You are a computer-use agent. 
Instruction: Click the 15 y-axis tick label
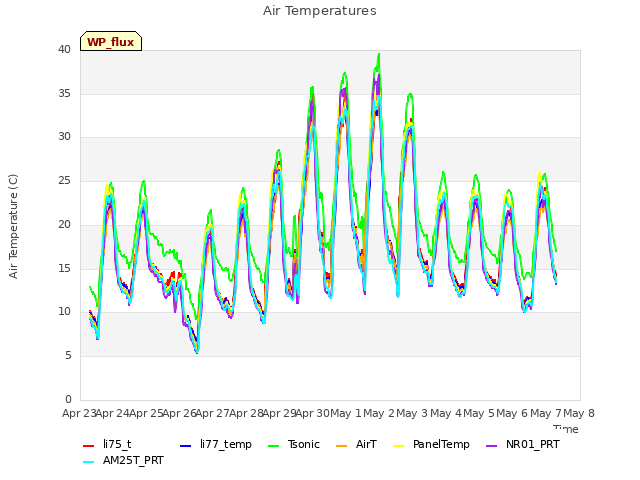click(x=64, y=268)
